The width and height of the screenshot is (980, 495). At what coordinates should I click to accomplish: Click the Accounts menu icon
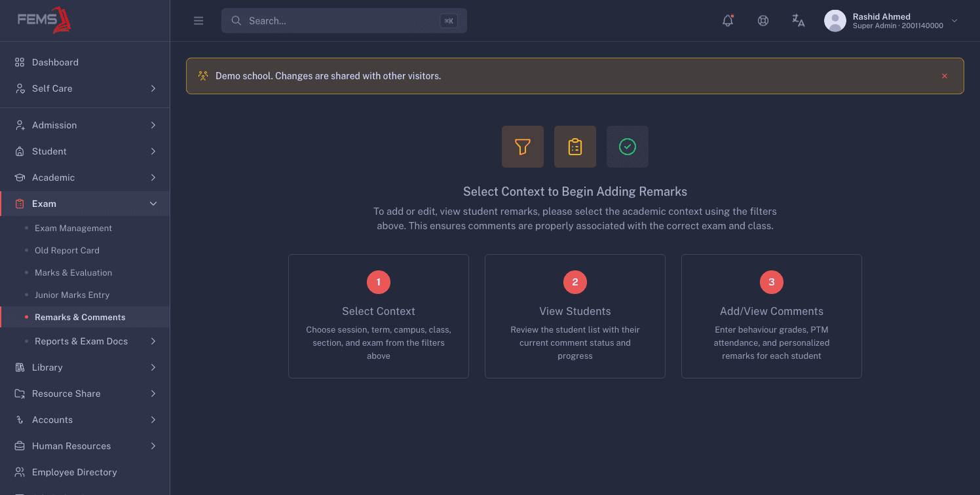20,420
